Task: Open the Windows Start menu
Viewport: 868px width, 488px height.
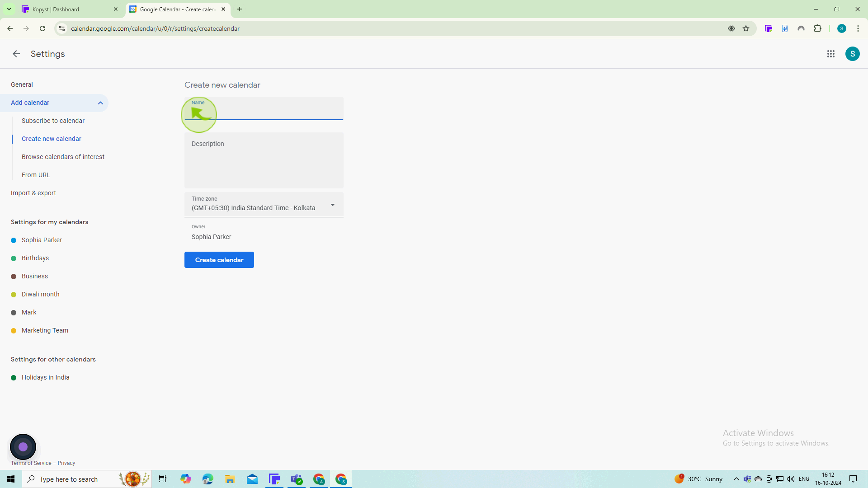Action: click(11, 479)
